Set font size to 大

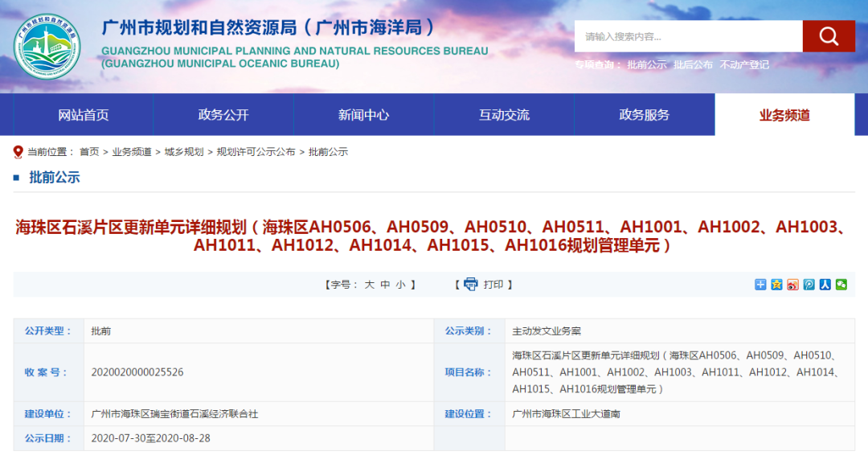tap(369, 285)
